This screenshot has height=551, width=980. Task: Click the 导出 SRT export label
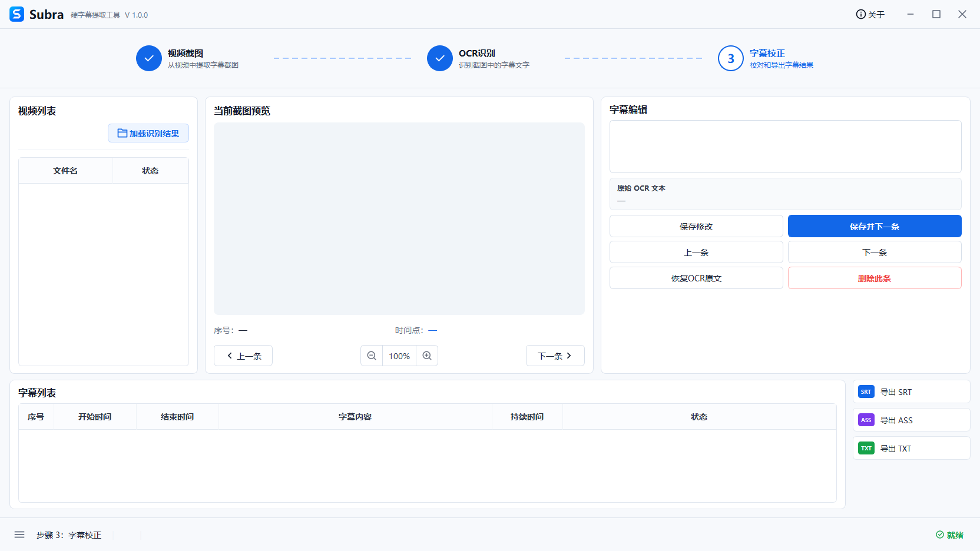pyautogui.click(x=896, y=392)
